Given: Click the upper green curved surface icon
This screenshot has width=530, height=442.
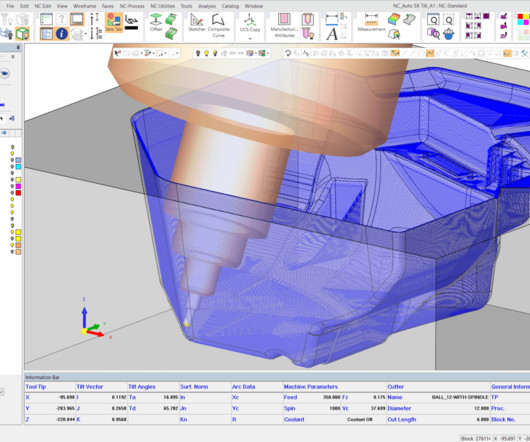Looking at the screenshot, I should pyautogui.click(x=171, y=19).
